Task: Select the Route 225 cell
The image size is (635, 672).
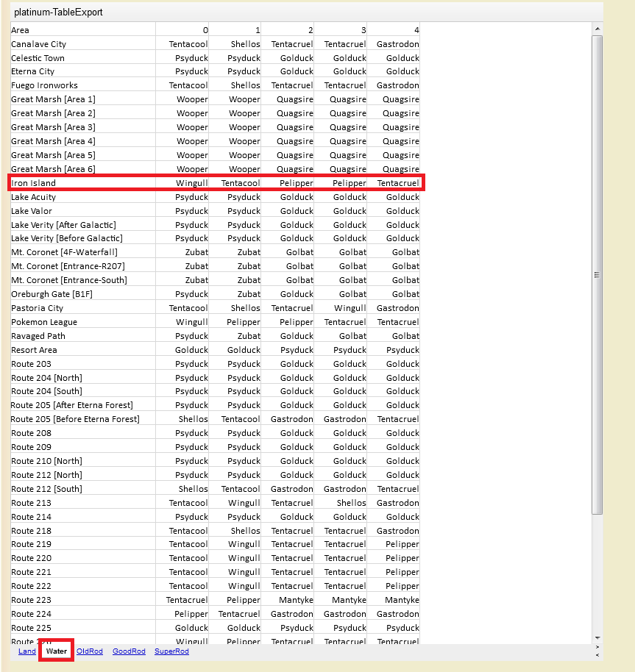Action: click(82, 628)
